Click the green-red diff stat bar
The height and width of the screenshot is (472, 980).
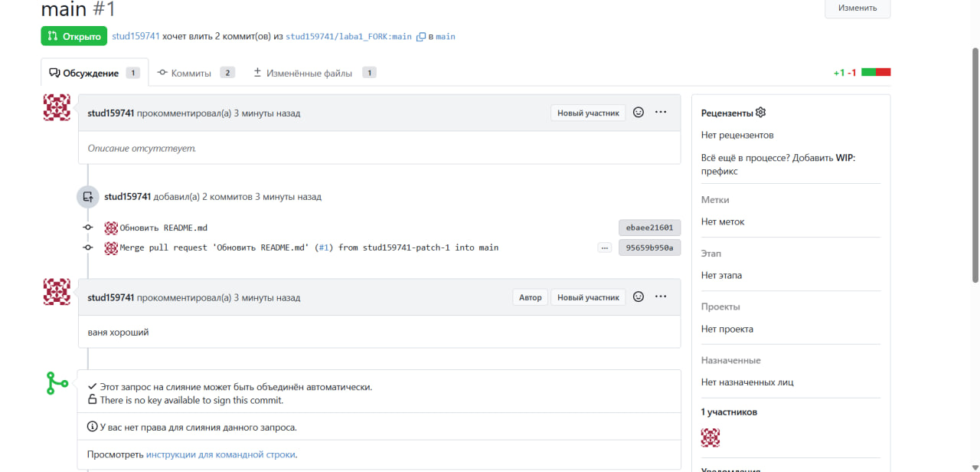(x=876, y=72)
